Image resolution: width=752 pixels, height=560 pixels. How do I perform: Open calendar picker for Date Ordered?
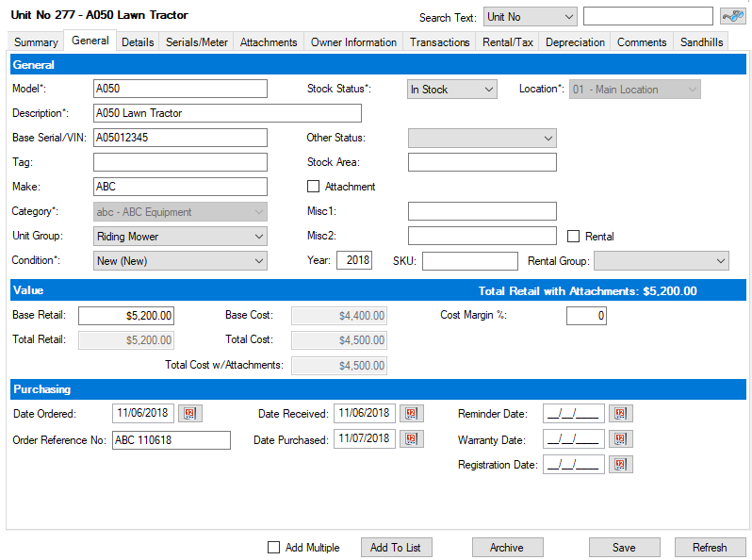click(191, 413)
